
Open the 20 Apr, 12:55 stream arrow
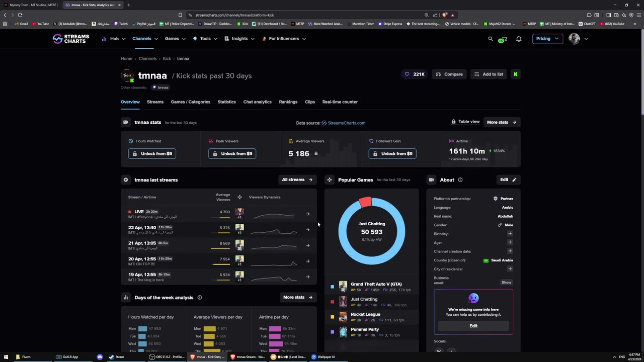[308, 261]
